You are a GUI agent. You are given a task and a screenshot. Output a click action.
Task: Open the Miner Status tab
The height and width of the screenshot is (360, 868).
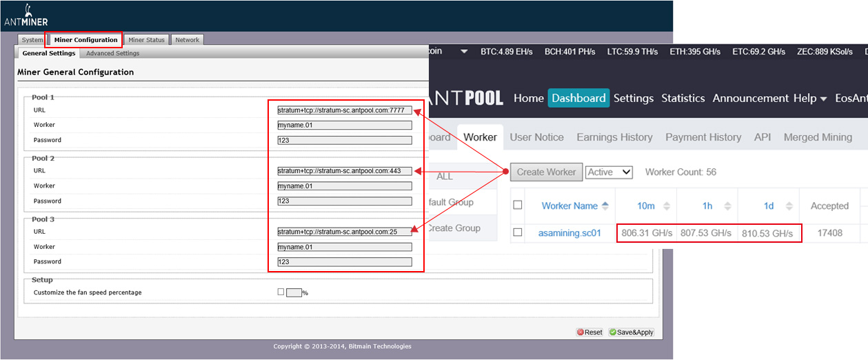click(146, 40)
